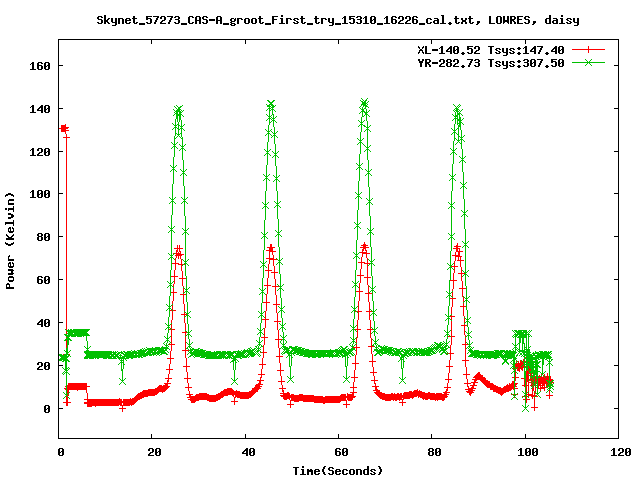Viewport: 640px width, 480px height.
Task: Click the red starting spike marker at 130 Kelvin
Action: click(64, 129)
